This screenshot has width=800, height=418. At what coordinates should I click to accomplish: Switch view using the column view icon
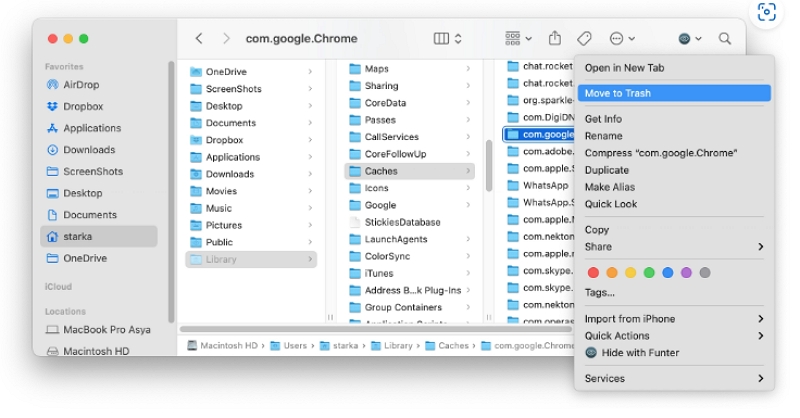pos(441,38)
